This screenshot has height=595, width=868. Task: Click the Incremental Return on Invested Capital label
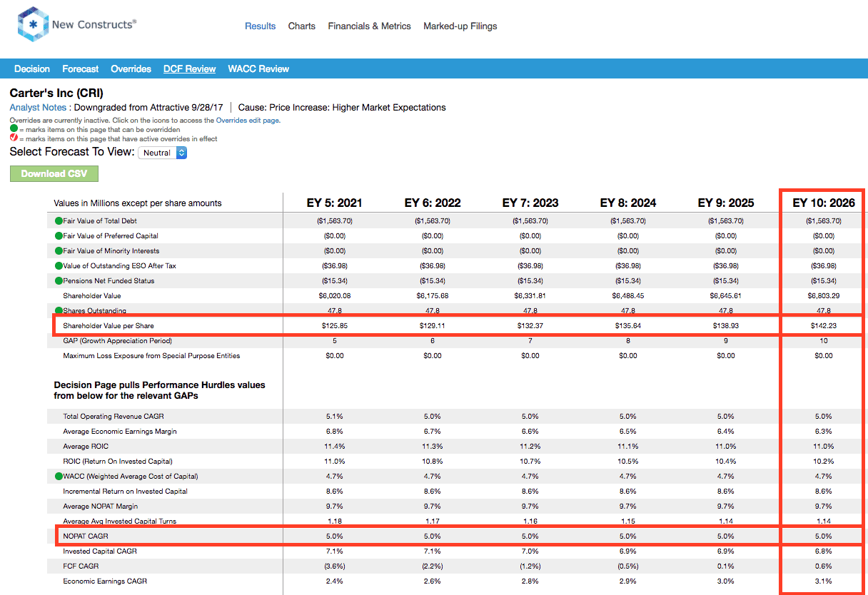(123, 492)
